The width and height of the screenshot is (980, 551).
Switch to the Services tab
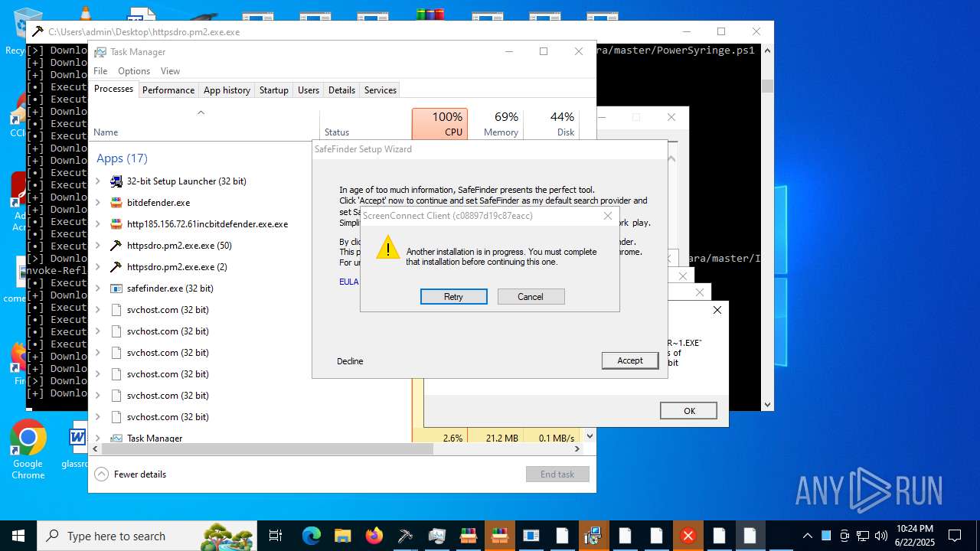point(381,90)
